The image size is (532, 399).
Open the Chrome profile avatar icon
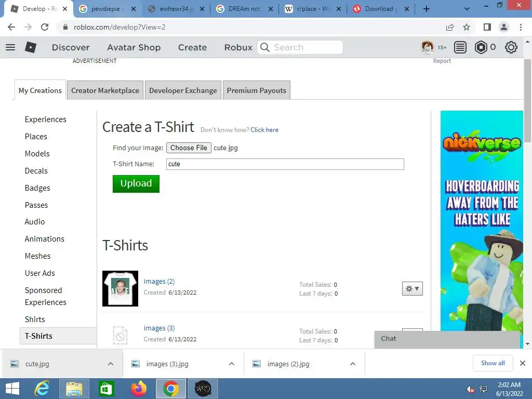[x=504, y=27]
